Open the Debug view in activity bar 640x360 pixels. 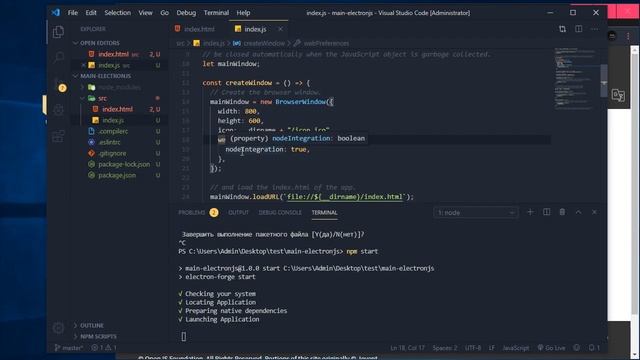(58, 109)
